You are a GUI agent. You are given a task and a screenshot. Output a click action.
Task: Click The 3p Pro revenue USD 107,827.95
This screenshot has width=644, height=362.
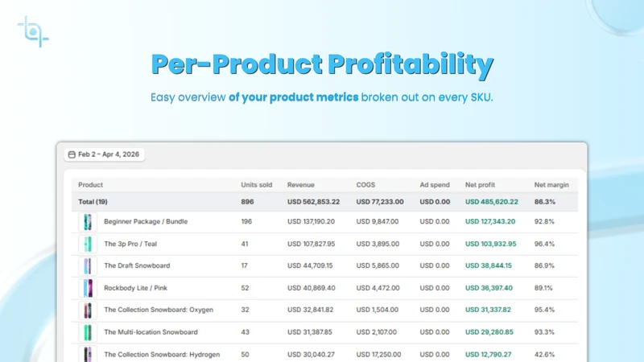311,244
